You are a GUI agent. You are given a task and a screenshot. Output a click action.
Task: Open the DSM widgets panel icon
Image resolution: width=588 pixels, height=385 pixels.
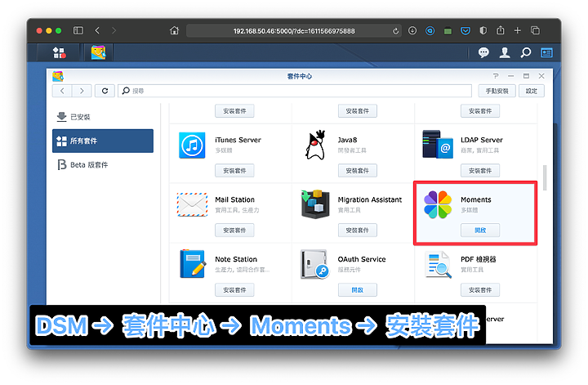pos(546,53)
